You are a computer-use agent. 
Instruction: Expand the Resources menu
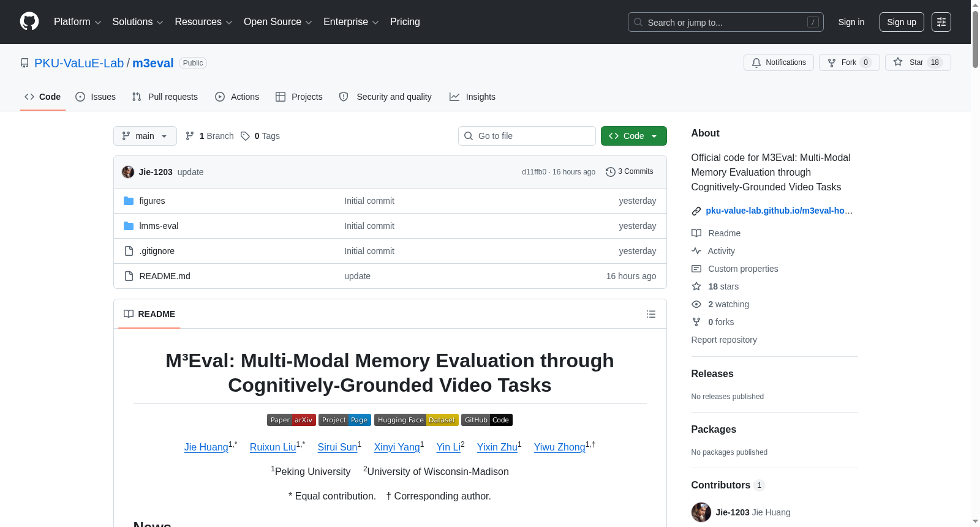tap(204, 22)
